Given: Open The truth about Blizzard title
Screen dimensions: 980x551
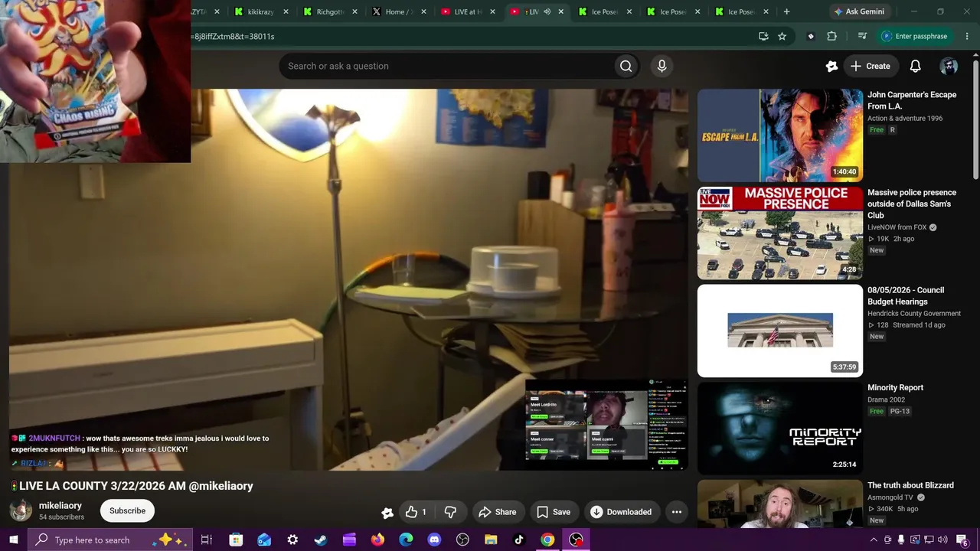Looking at the screenshot, I should [910, 485].
